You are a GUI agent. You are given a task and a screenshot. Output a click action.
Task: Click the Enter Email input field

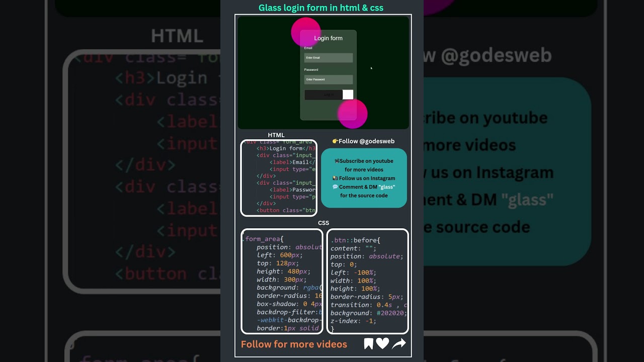click(x=329, y=58)
